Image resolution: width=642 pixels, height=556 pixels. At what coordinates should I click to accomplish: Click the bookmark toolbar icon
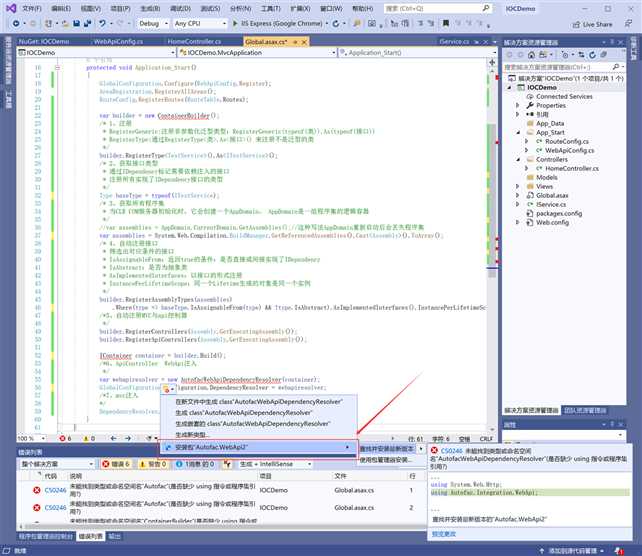coord(445,24)
